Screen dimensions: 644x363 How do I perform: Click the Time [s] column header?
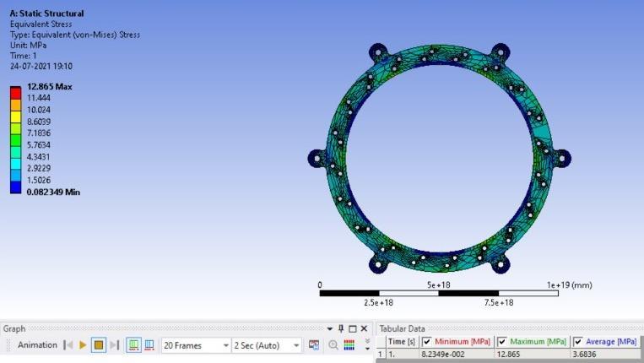point(402,342)
